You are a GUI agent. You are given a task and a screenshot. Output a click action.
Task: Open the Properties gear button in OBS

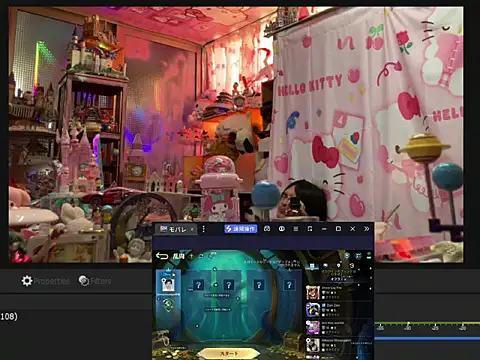pos(45,281)
